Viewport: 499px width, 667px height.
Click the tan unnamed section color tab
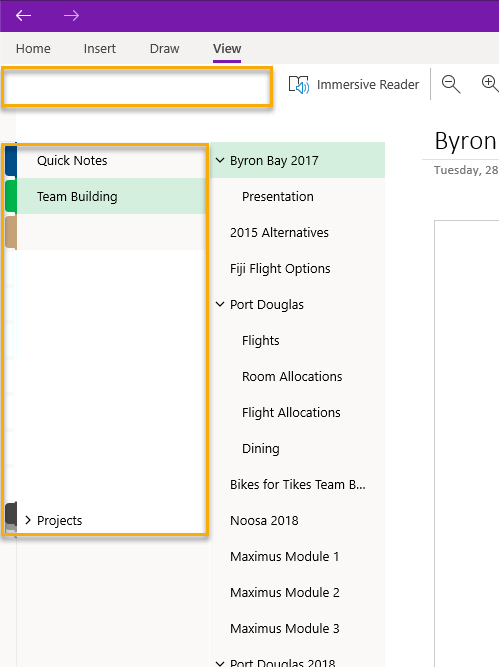click(x=11, y=232)
